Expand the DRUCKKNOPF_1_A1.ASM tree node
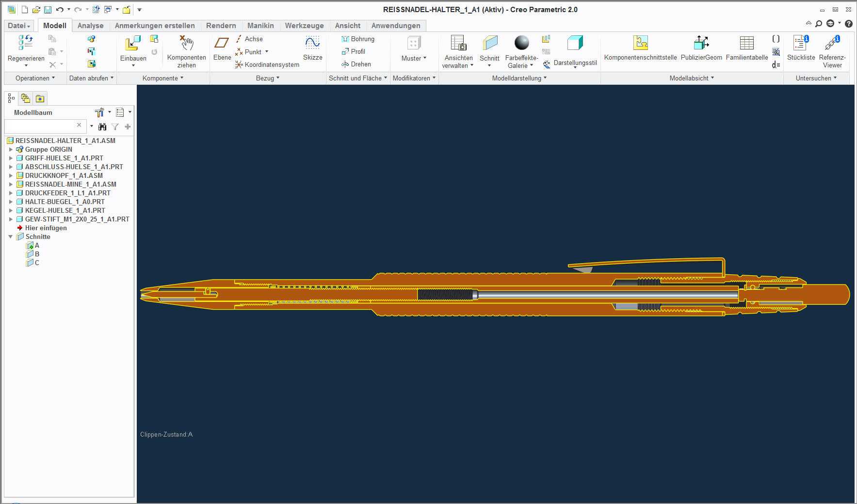Image resolution: width=857 pixels, height=504 pixels. click(11, 175)
